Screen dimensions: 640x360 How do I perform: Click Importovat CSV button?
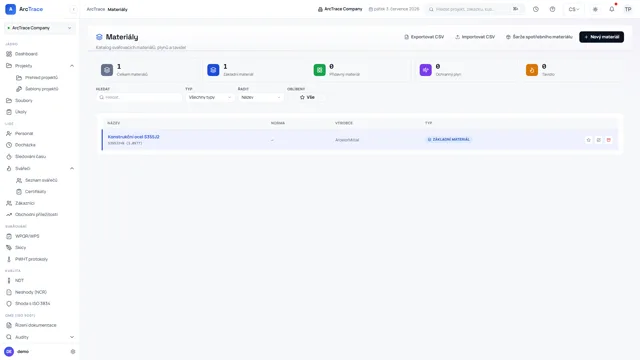pos(475,37)
